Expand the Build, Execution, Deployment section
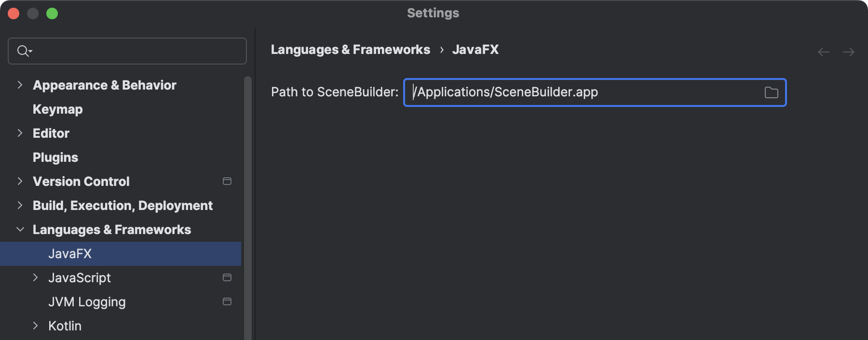This screenshot has width=868, height=340. (x=19, y=205)
